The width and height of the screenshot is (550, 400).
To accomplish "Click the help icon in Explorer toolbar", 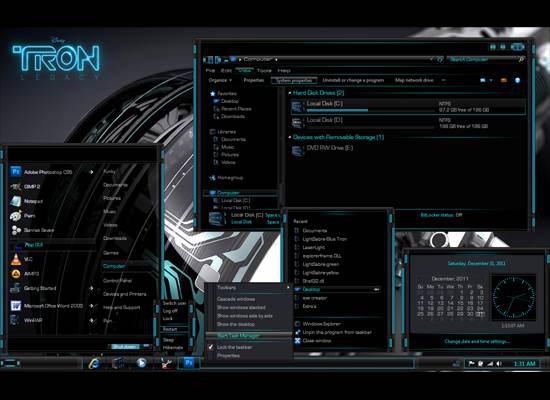I will [517, 80].
